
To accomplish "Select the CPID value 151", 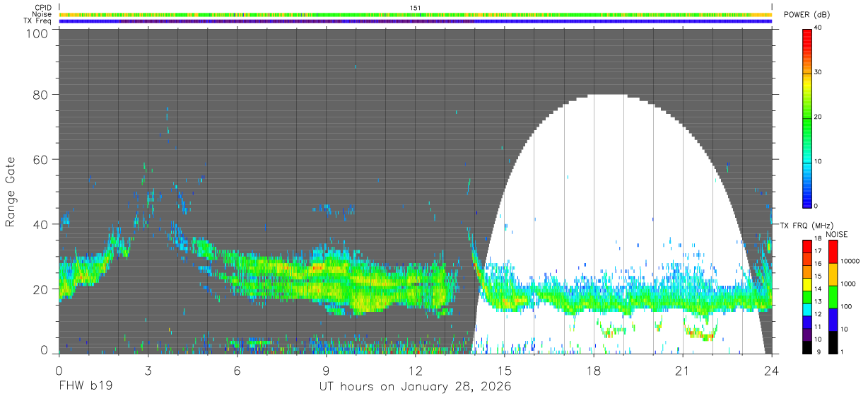I will [415, 8].
